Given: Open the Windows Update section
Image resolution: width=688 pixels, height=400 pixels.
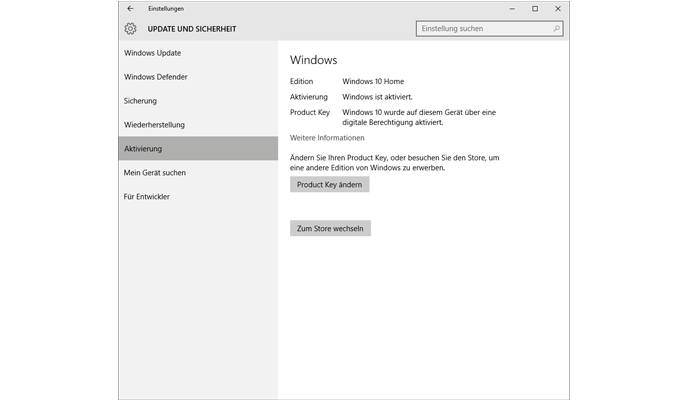Looking at the screenshot, I should [x=153, y=53].
